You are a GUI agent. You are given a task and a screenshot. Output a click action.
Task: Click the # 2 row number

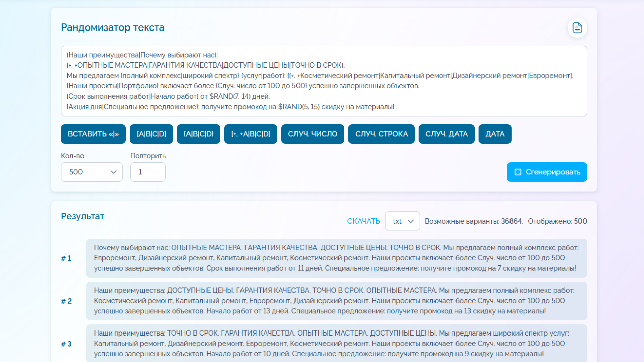(x=66, y=301)
